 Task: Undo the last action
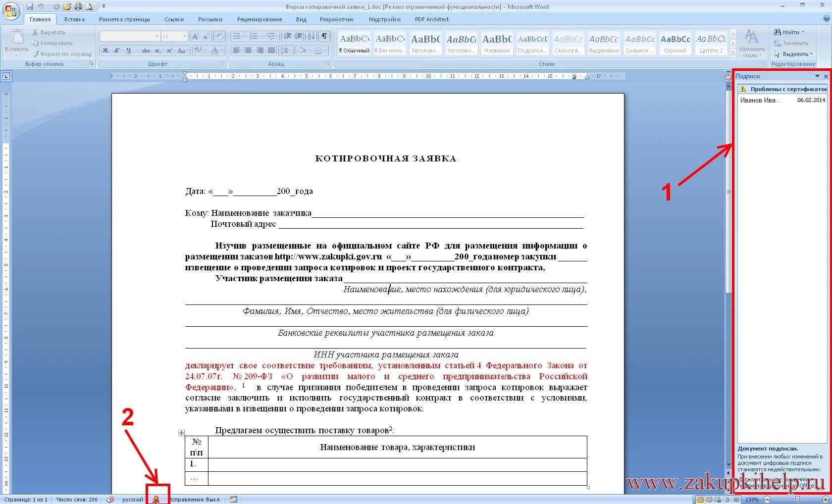41,6
